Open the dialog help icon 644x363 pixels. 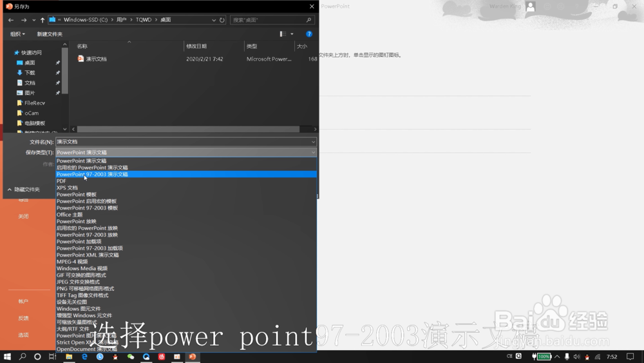309,34
